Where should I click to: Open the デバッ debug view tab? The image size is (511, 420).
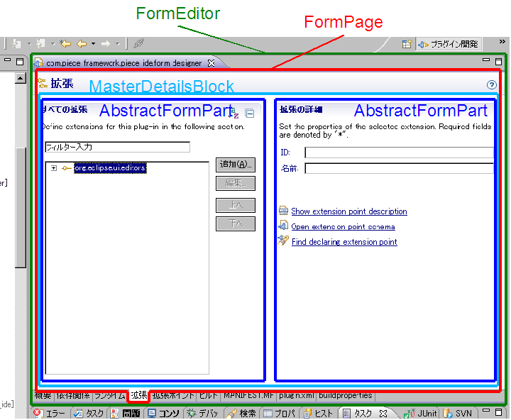[202, 414]
